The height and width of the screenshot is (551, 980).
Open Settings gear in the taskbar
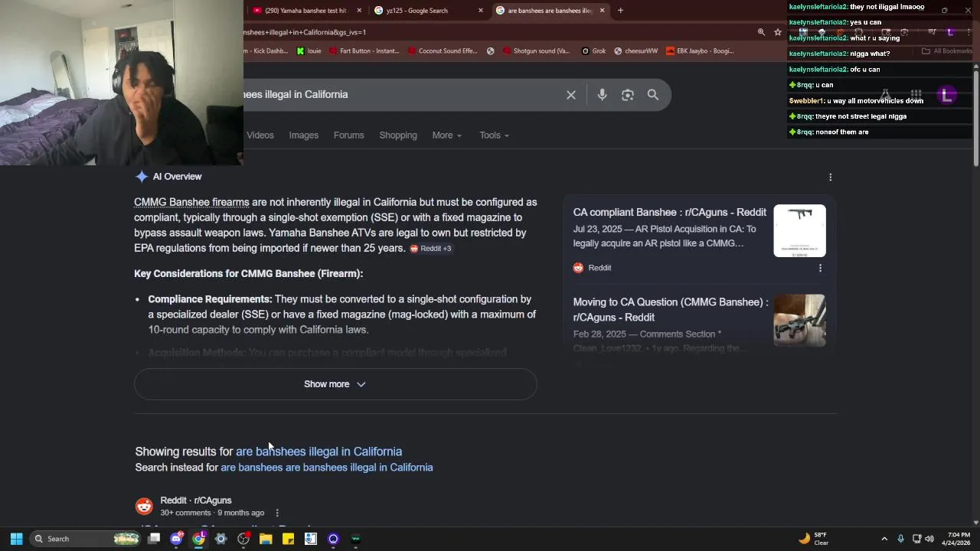[221, 539]
